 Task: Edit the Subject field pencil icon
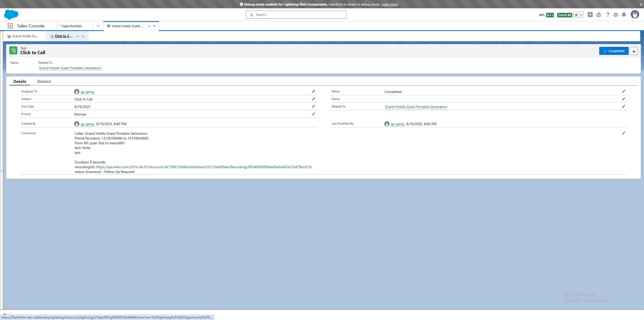[x=313, y=99]
